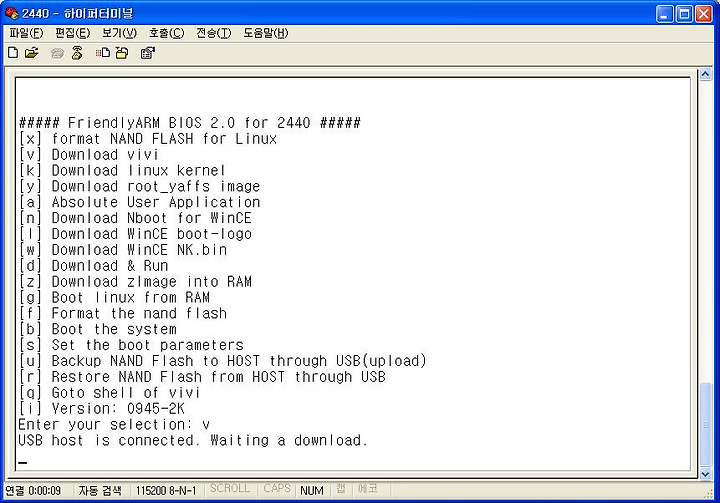Click the '[a] Absolute User Application' line

point(139,202)
